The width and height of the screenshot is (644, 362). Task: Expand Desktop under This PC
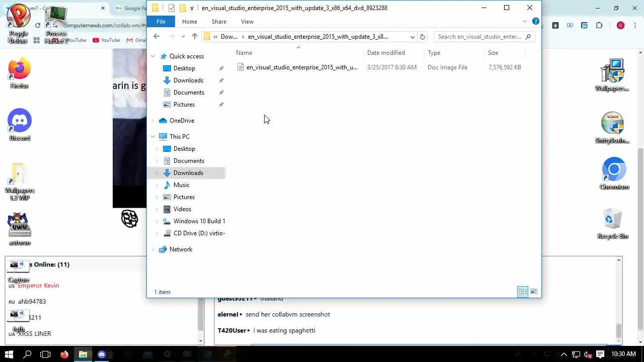(x=157, y=149)
